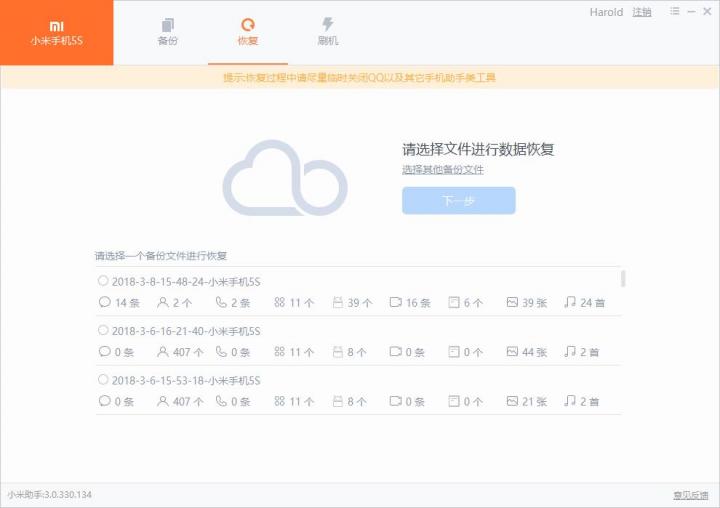The width and height of the screenshot is (720, 508).
Task: Click backup name 2018-3-8-15-48-24-小米手机5S
Action: pyautogui.click(x=186, y=282)
